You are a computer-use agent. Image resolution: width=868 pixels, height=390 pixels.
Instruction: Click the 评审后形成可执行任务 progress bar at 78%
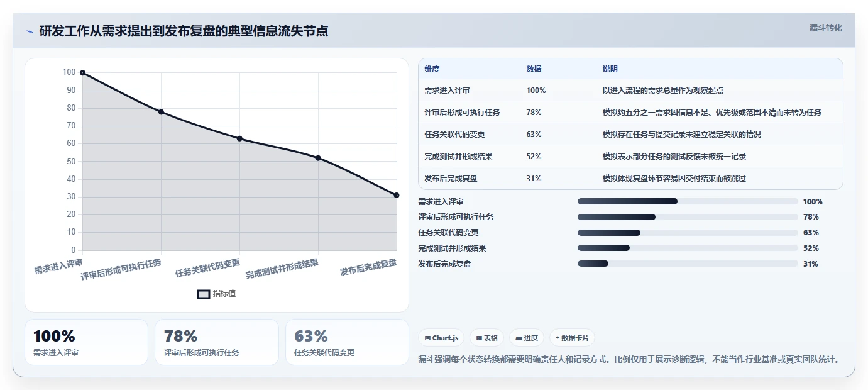tap(688, 217)
